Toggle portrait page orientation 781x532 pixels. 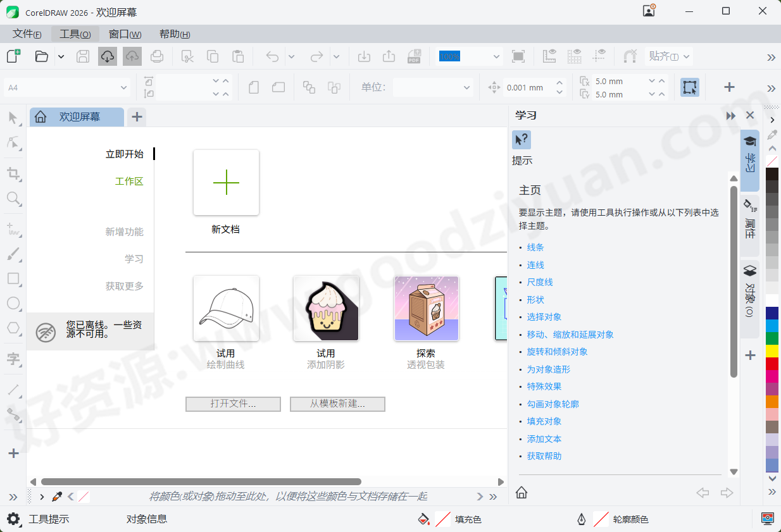click(x=255, y=87)
